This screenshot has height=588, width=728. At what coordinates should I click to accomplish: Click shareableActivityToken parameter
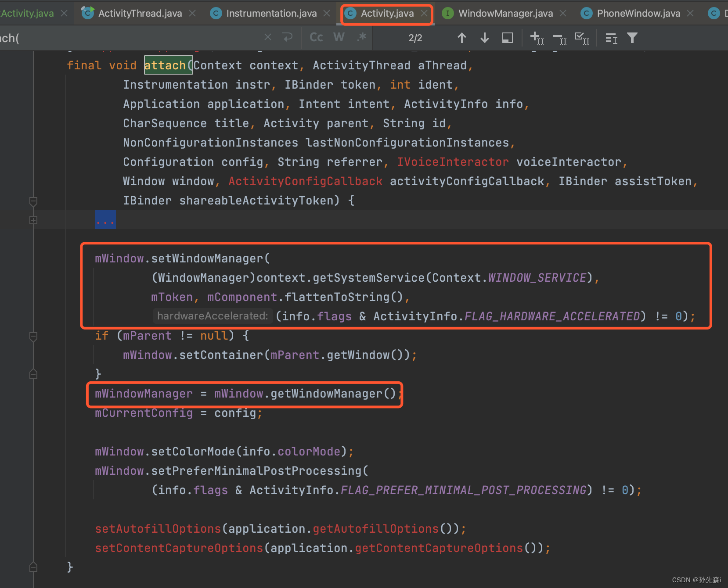pyautogui.click(x=256, y=201)
